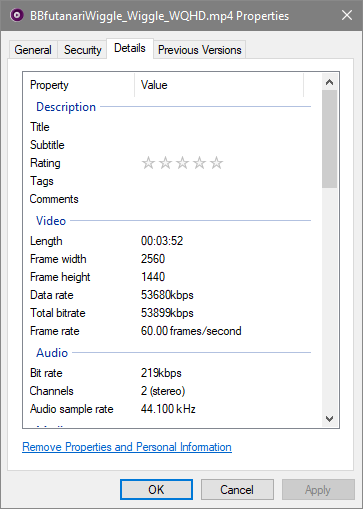Viewport: 363px width, 509px height.
Task: Click the media player file icon in title bar
Action: click(x=17, y=15)
